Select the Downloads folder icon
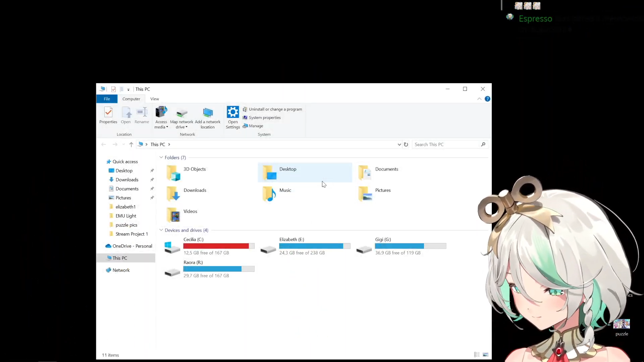The width and height of the screenshot is (644, 362). 173,194
